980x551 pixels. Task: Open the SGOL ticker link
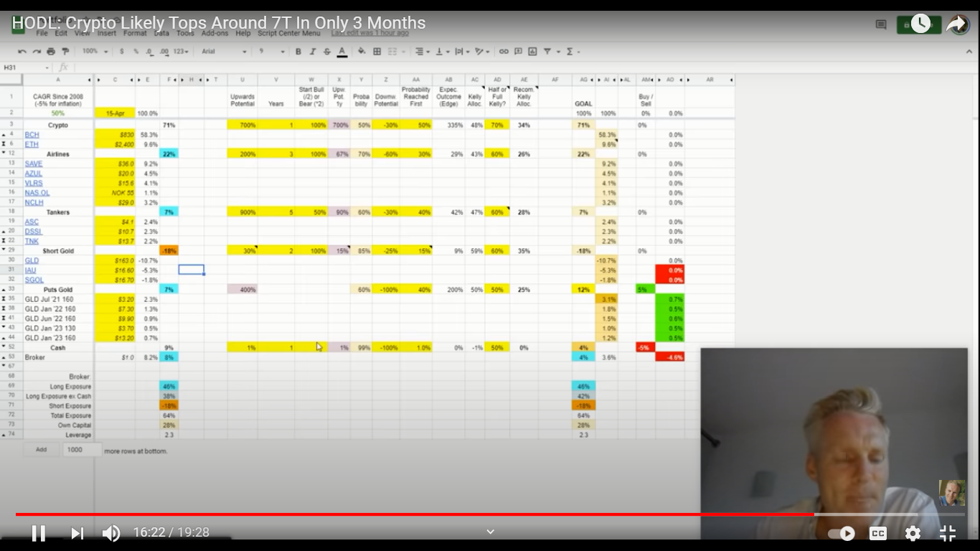pos(34,281)
